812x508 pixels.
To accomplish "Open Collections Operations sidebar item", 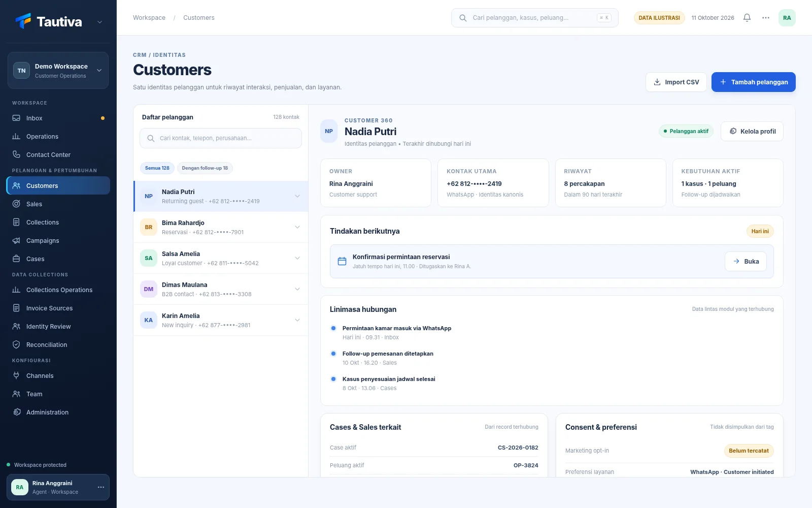I will (58, 290).
